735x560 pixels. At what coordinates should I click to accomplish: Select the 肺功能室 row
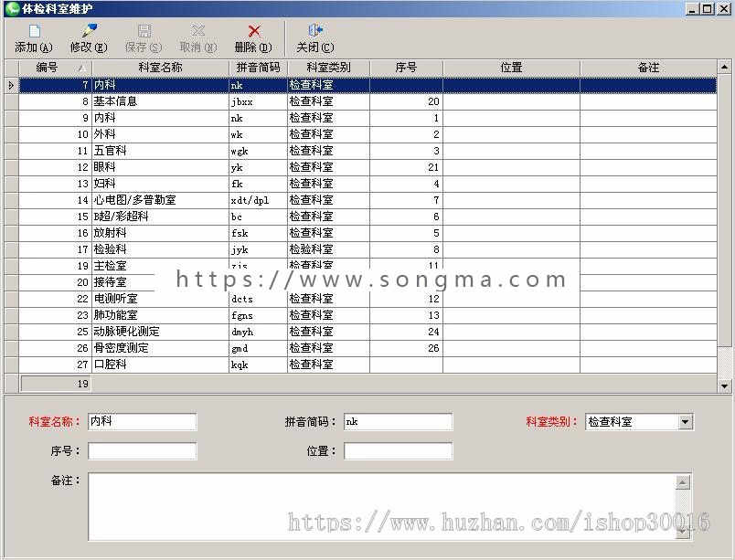click(x=367, y=315)
